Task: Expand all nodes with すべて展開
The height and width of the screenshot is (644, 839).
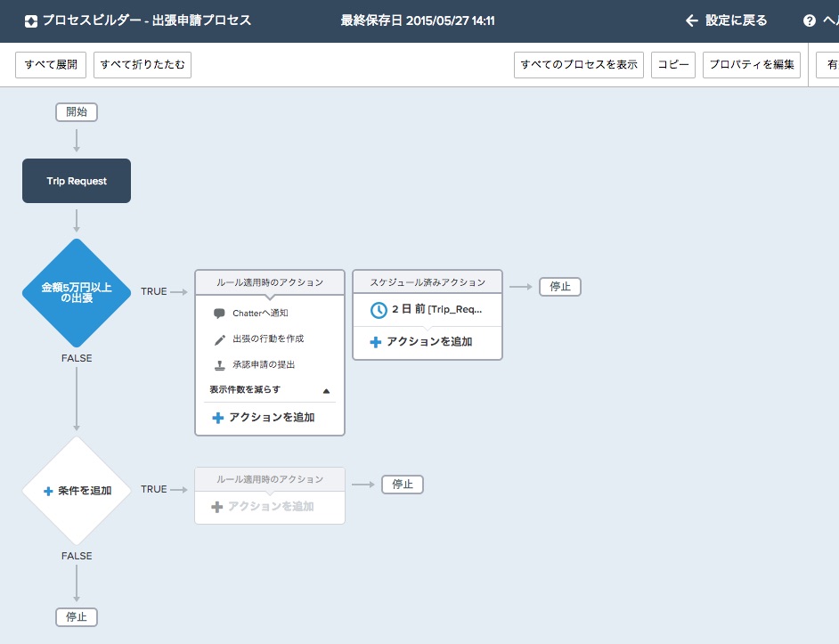Action: coord(51,65)
